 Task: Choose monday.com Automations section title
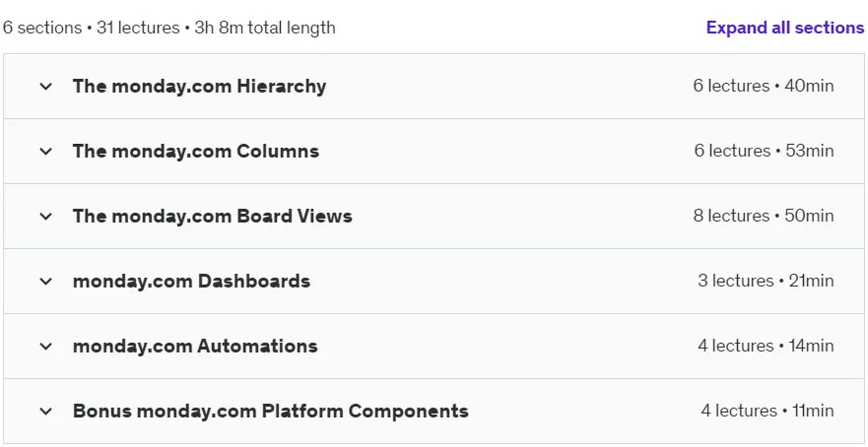pos(195,347)
